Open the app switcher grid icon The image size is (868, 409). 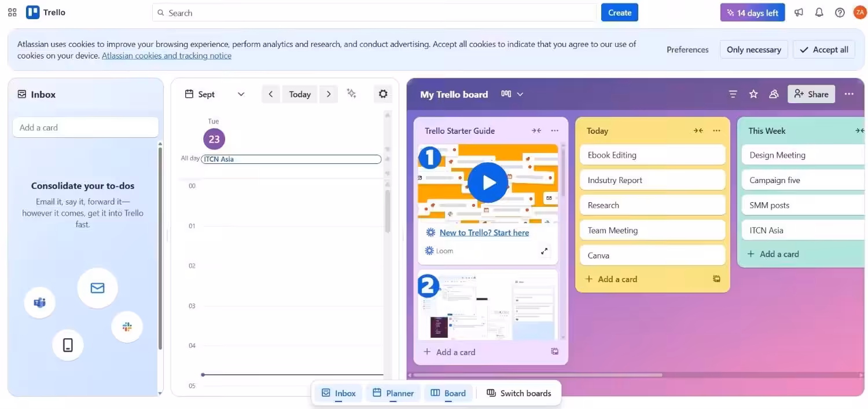click(x=12, y=12)
